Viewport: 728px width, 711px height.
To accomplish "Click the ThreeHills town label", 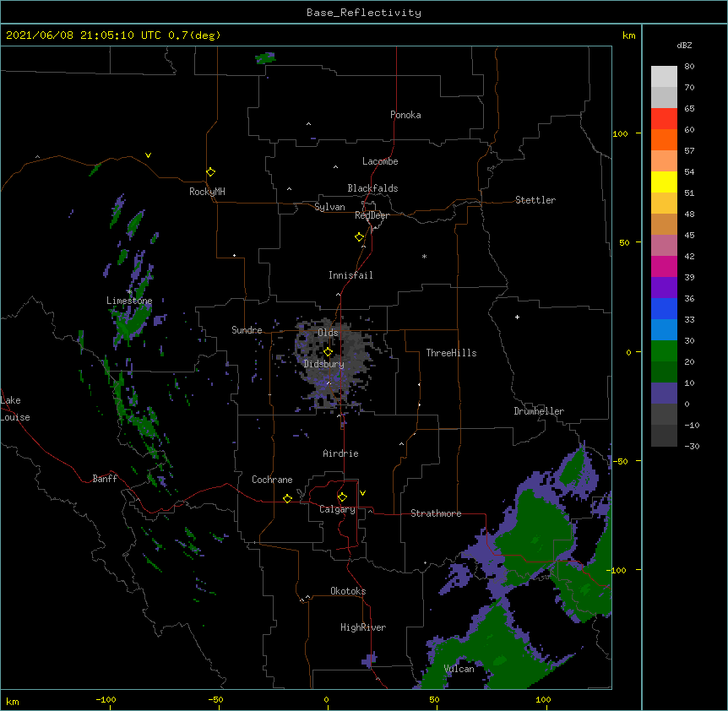I will click(451, 353).
